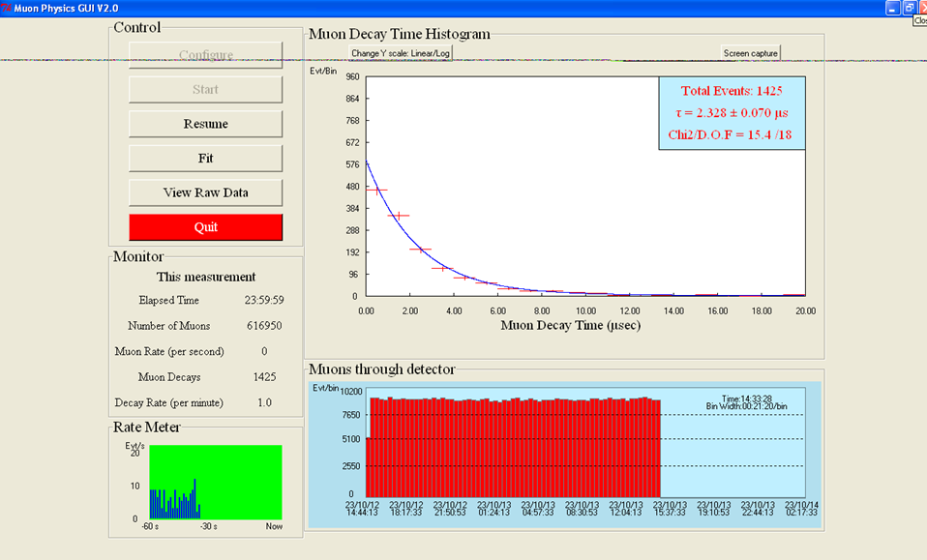927x560 pixels.
Task: Click the Number of Muons value 616950
Action: point(264,326)
